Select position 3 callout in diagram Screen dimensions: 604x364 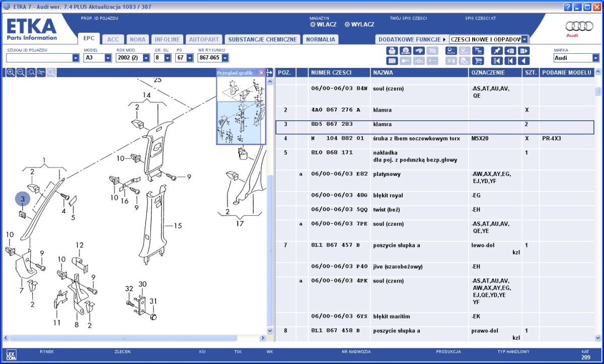point(23,199)
